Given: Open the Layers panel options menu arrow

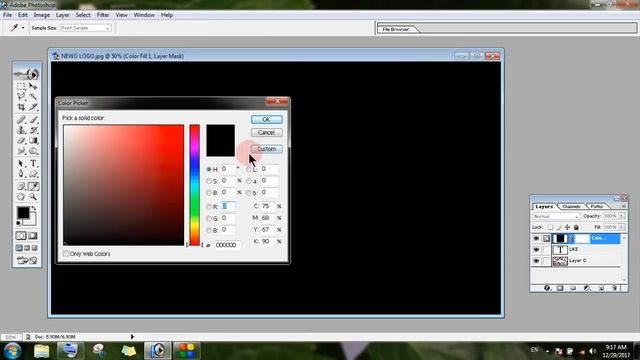Looking at the screenshot, I should click(x=624, y=207).
